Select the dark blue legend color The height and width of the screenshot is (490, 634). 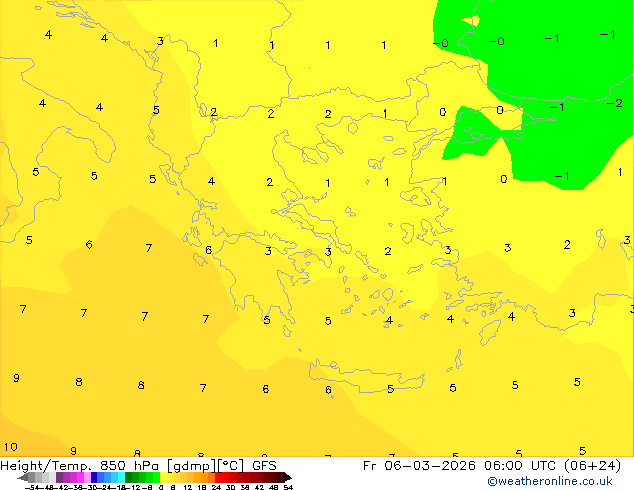tap(94, 477)
